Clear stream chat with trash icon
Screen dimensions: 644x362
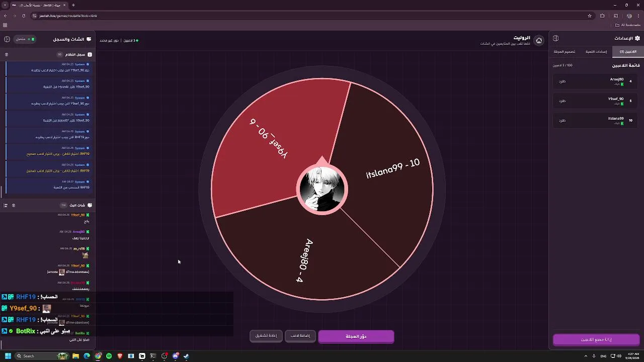point(14,205)
